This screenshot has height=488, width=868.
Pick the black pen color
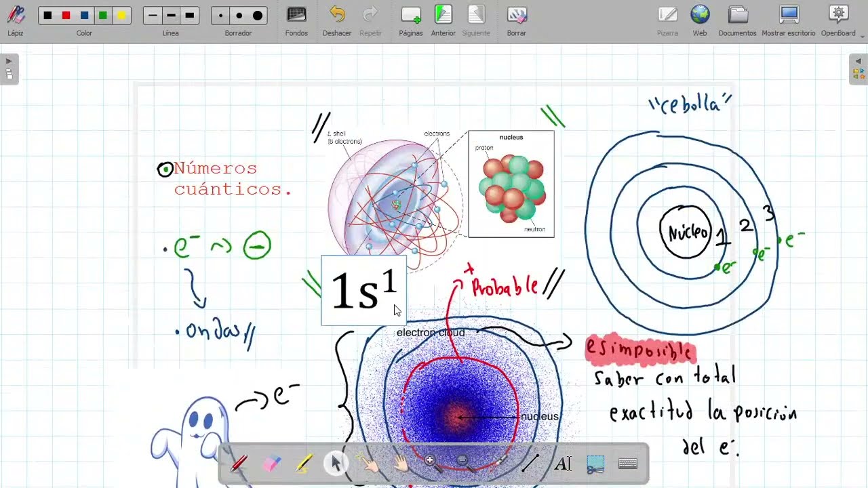pos(47,15)
